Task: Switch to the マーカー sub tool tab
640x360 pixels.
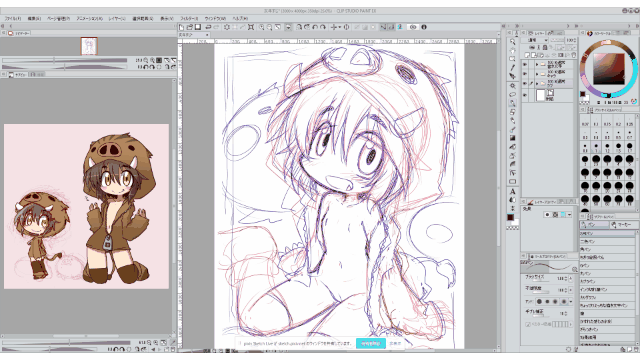Action: [x=622, y=225]
